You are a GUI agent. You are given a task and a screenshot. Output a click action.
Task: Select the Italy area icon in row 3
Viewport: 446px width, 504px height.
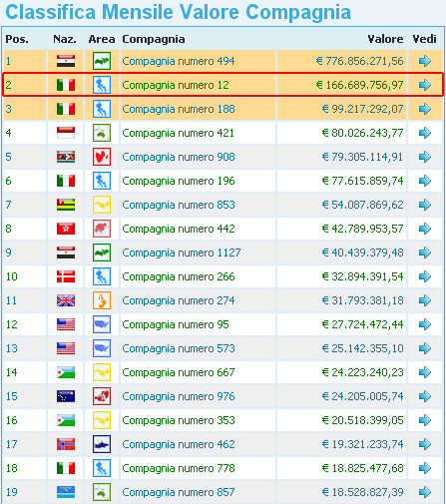[102, 109]
